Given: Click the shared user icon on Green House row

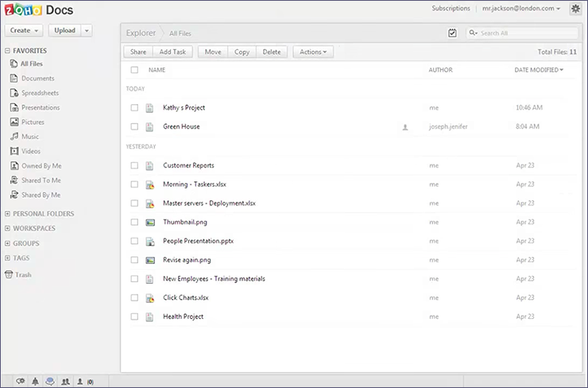Looking at the screenshot, I should coord(404,127).
